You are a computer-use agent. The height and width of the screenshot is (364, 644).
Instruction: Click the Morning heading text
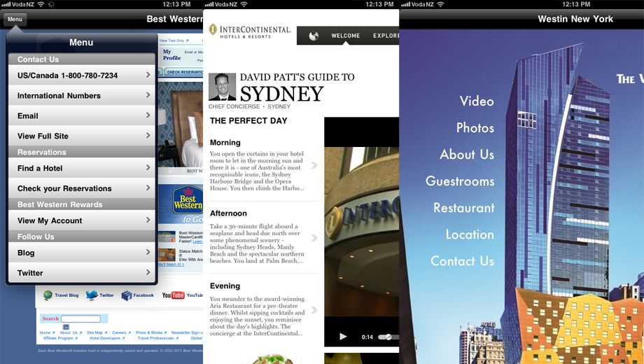(x=225, y=143)
